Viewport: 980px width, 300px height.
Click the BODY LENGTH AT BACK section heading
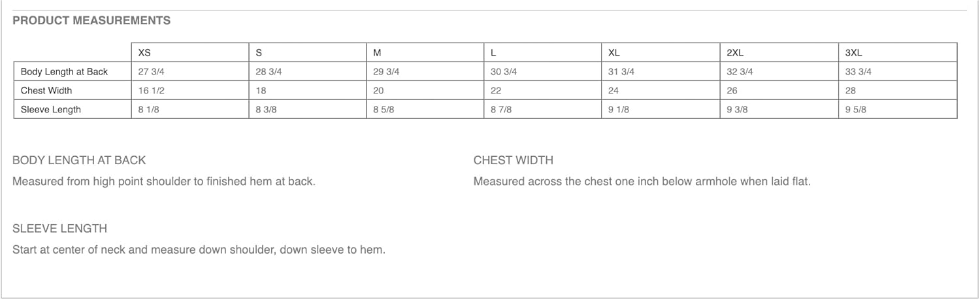79,160
